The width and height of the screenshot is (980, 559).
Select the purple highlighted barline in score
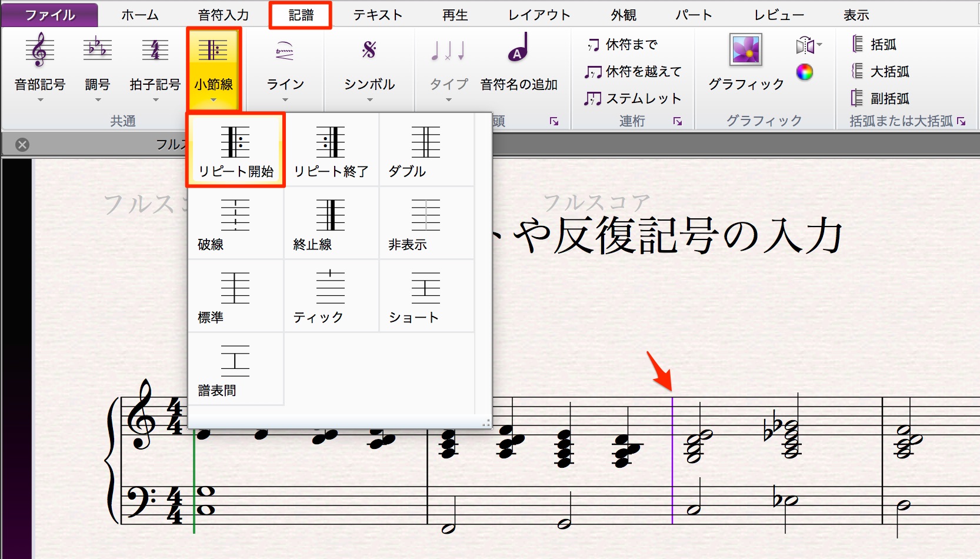pos(672,460)
